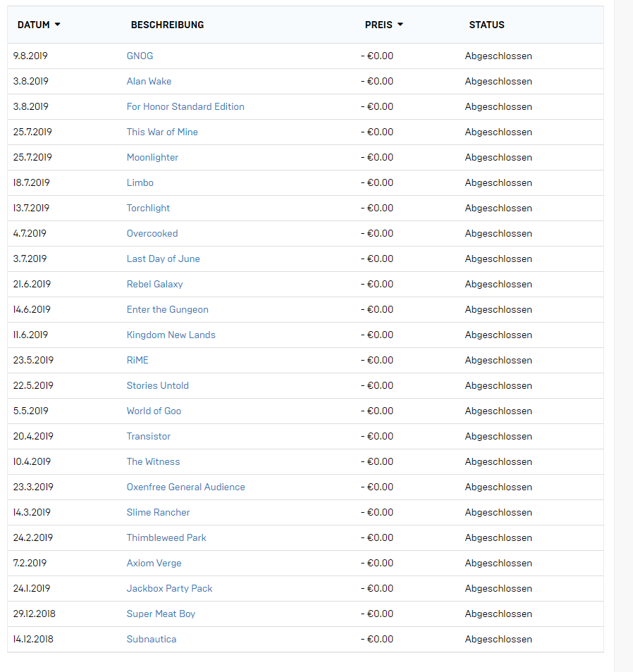Open the Jackbox Party Pack link

click(x=169, y=588)
